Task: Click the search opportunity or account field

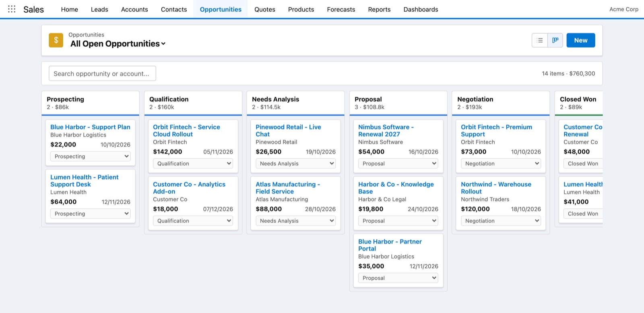Action: [x=102, y=73]
